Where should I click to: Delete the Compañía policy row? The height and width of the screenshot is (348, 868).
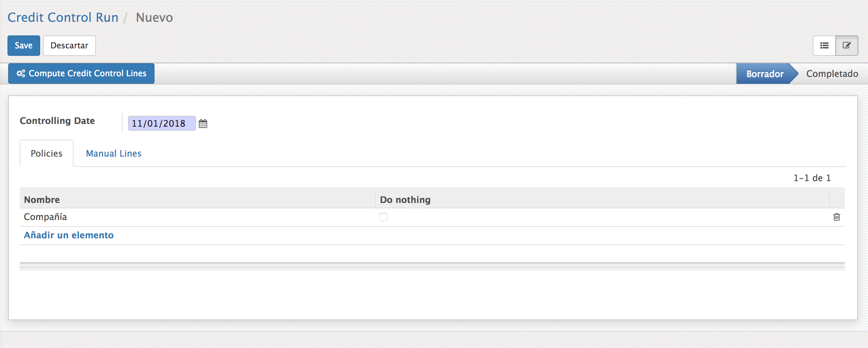(x=836, y=217)
